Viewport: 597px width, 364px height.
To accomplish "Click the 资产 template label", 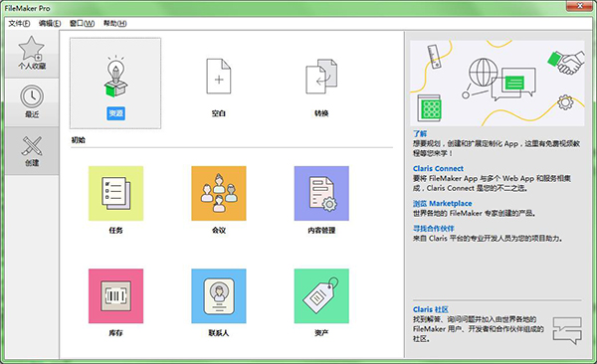I will pos(321,333).
